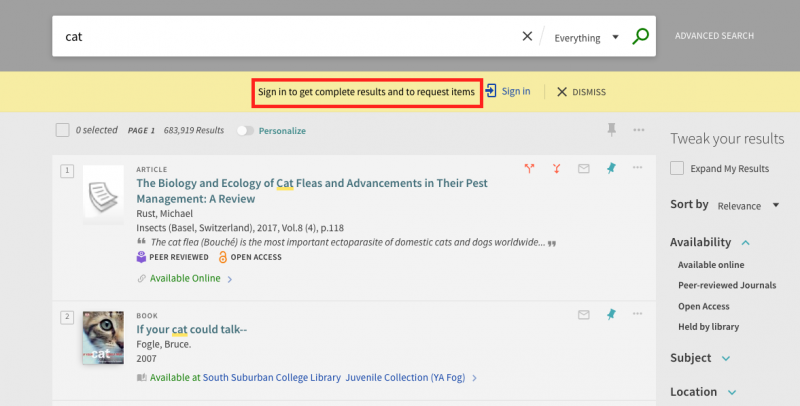Filter by Peer-reviewed Journals
The image size is (800, 406).
click(x=726, y=285)
